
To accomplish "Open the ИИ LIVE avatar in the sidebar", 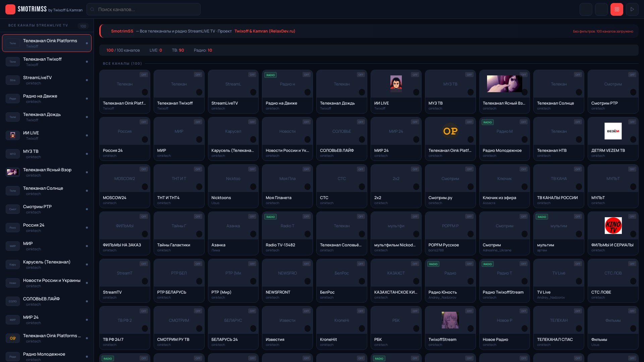I will tap(13, 135).
